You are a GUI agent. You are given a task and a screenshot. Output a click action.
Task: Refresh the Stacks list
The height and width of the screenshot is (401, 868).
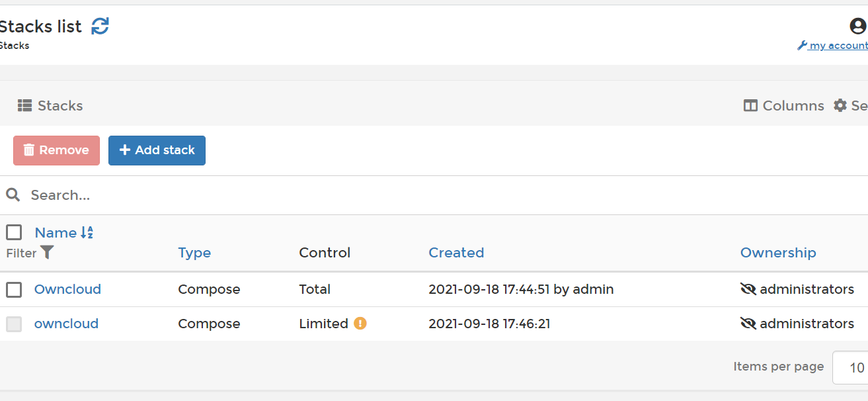coord(100,26)
